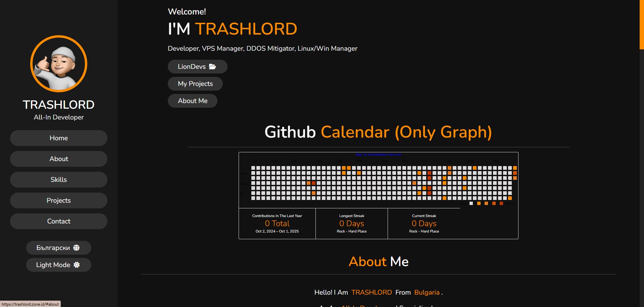
Task: Open the About section from the sidebar
Action: 58,159
